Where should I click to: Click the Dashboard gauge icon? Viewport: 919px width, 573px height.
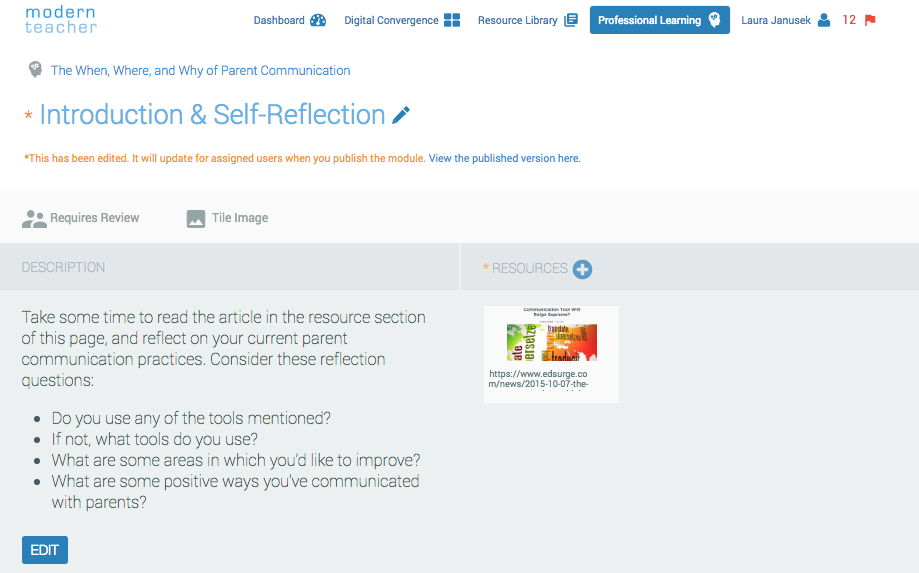pyautogui.click(x=318, y=21)
